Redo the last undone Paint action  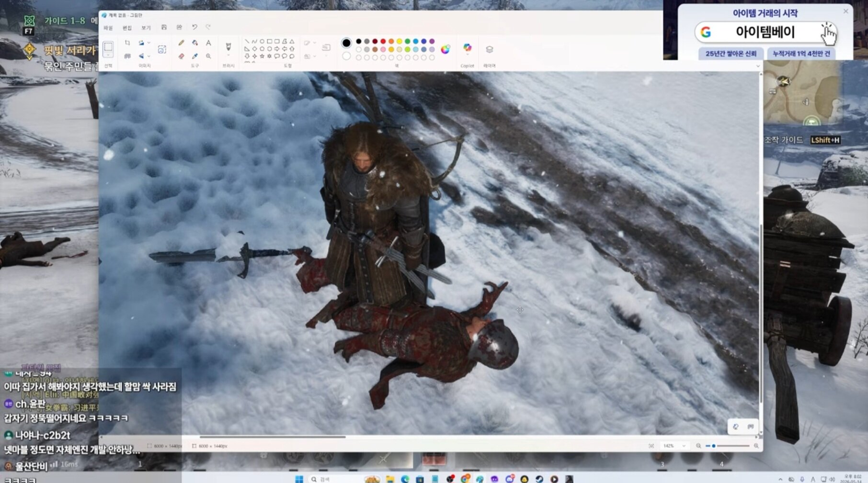(x=208, y=27)
